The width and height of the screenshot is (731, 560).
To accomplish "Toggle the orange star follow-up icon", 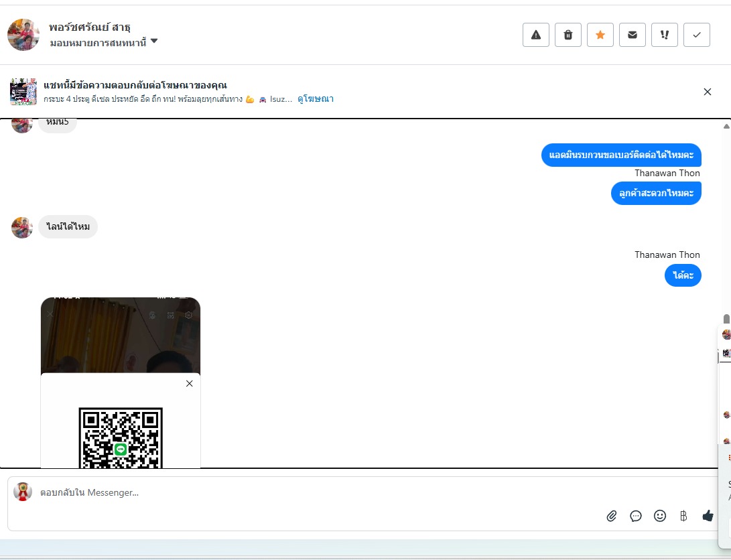I will tap(600, 35).
